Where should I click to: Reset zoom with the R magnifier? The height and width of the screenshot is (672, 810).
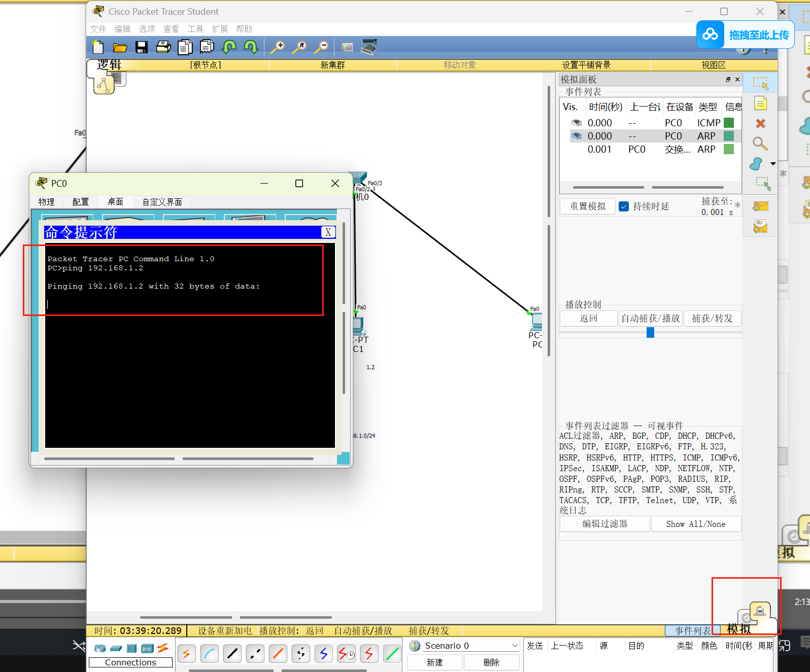299,47
